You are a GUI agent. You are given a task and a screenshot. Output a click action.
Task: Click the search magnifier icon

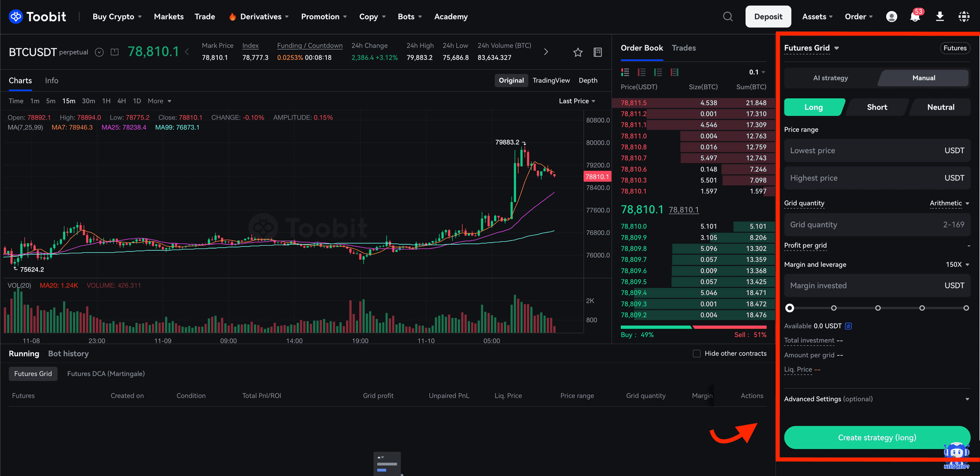point(728,17)
